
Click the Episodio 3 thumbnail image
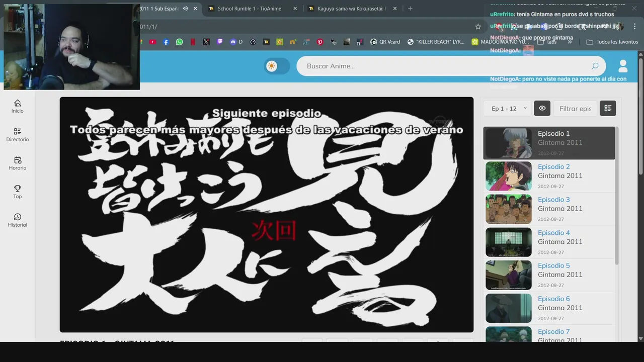[x=508, y=209]
